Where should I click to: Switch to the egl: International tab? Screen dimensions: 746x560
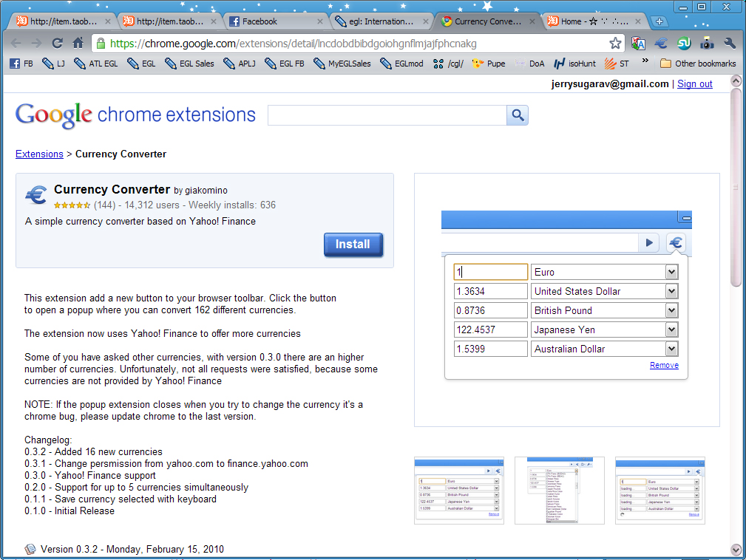click(x=381, y=21)
